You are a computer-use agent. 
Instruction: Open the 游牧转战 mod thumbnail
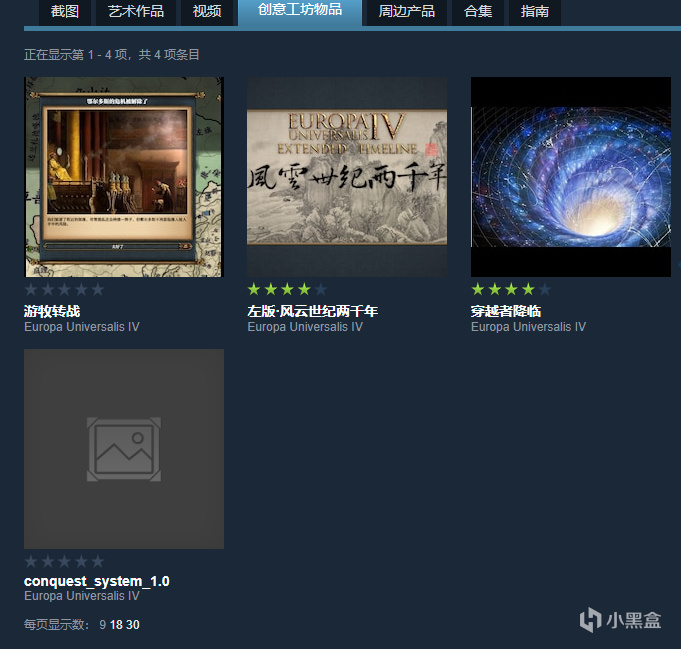124,177
